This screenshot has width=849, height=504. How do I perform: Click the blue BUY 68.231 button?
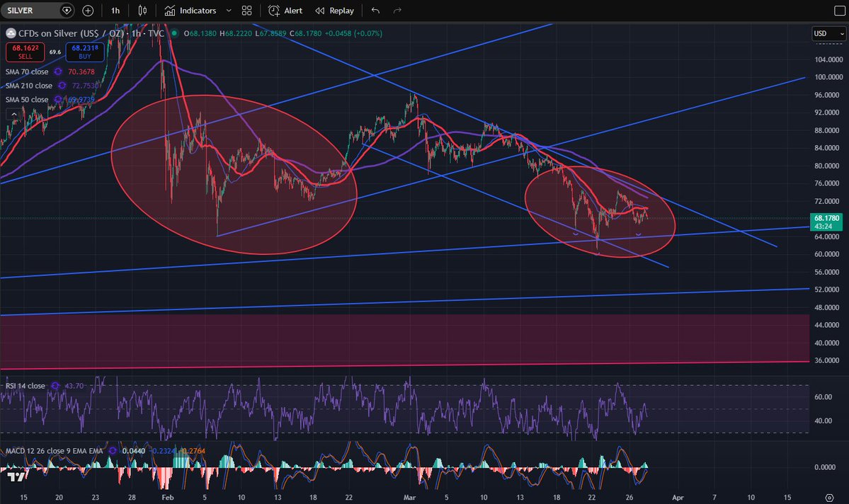(85, 52)
